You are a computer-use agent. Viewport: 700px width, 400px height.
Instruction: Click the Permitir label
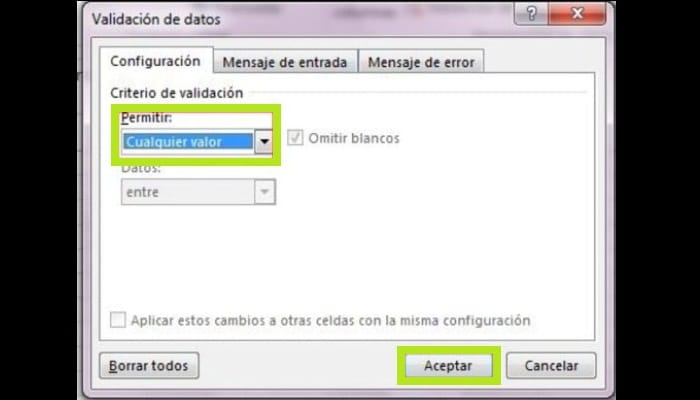(146, 118)
